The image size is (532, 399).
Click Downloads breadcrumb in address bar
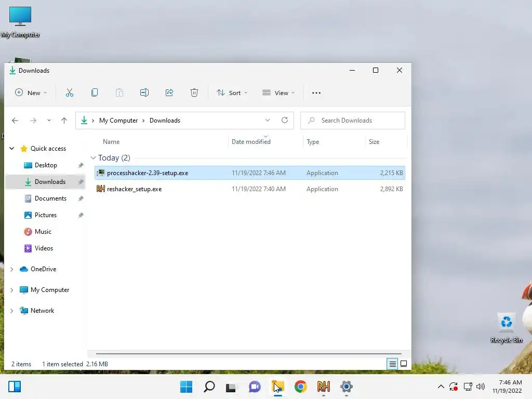coord(165,121)
